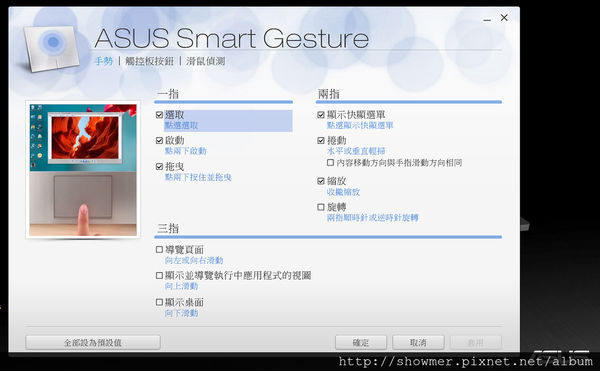Switch to the 手勢 tab
Viewport: 600px width, 371px height.
click(103, 61)
